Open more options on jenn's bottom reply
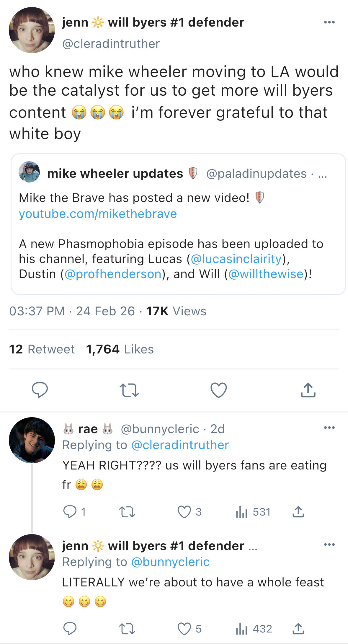The height and width of the screenshot is (644, 348). pos(329,544)
